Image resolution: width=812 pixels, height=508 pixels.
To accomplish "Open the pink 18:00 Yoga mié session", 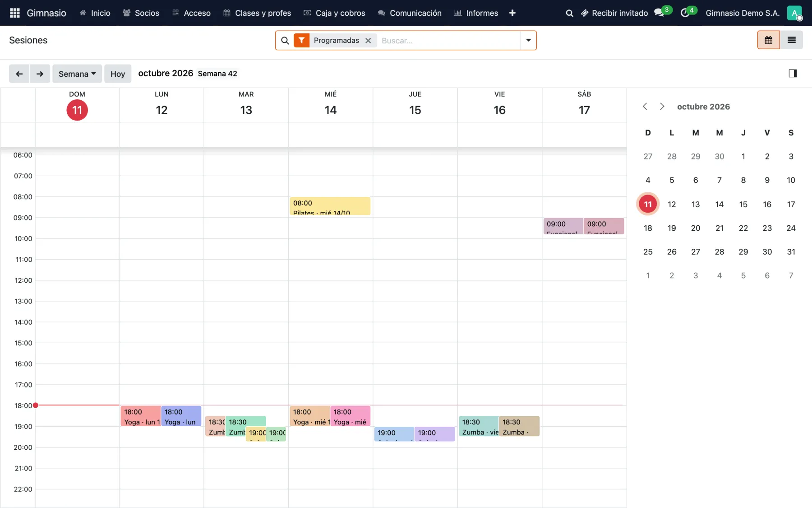I will point(351,416).
